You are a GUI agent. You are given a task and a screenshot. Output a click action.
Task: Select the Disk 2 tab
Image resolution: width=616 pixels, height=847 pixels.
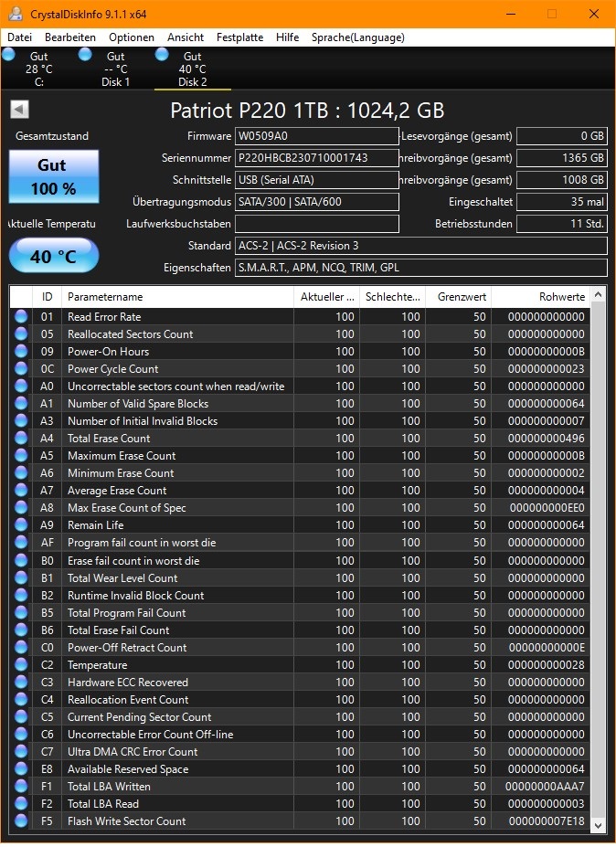point(192,69)
